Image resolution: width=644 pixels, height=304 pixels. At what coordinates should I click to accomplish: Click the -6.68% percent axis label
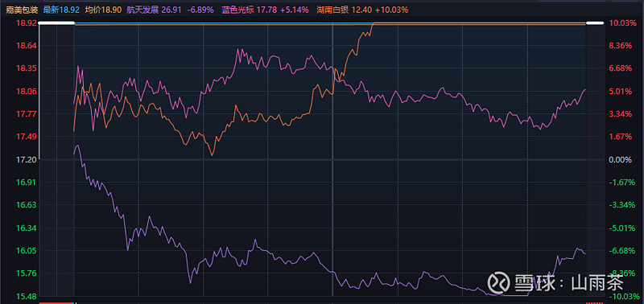(621, 250)
